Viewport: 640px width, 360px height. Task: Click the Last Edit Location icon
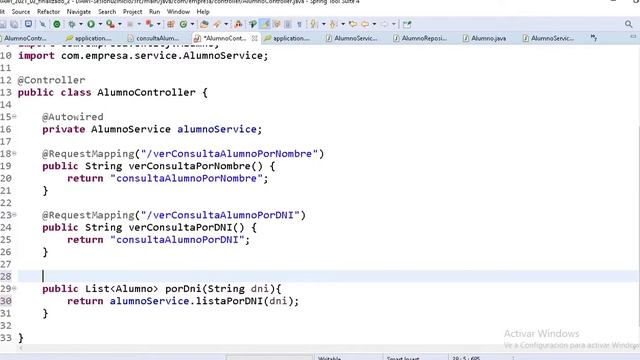353,24
